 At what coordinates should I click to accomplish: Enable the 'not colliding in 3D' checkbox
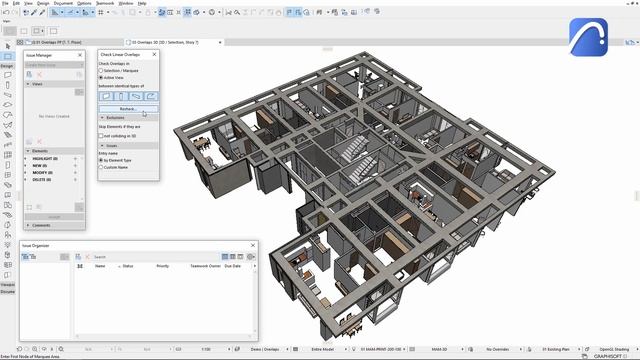click(101, 136)
